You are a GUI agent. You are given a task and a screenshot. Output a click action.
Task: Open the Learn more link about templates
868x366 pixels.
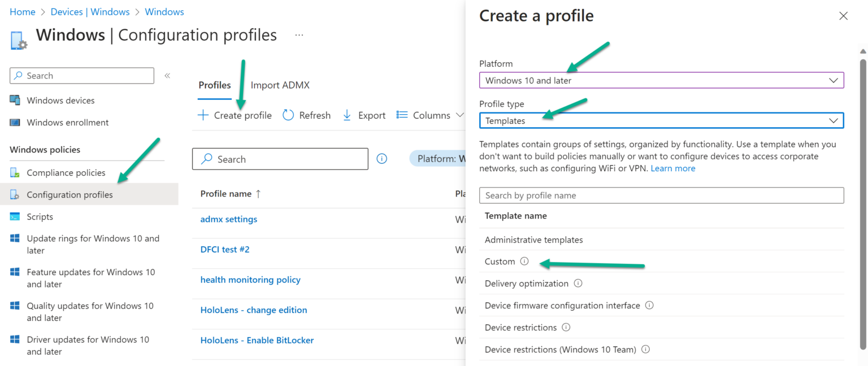[x=673, y=168]
